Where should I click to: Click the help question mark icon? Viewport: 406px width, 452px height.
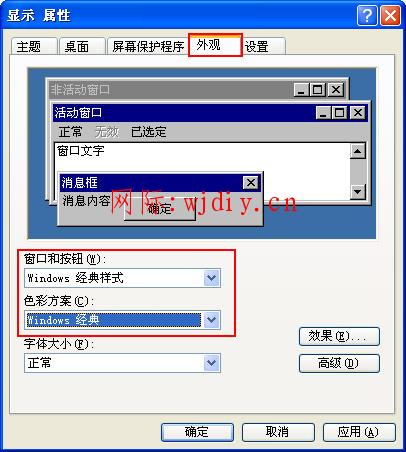click(x=367, y=15)
